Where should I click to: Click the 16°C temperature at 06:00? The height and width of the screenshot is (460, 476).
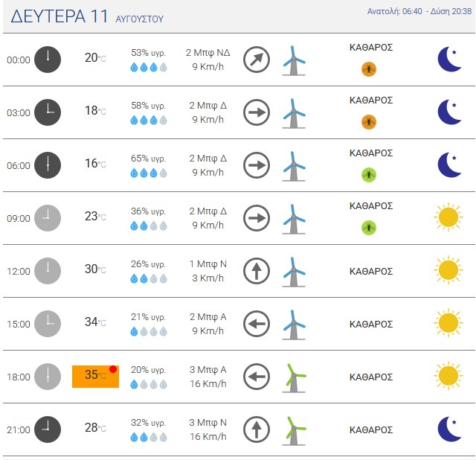tap(95, 164)
